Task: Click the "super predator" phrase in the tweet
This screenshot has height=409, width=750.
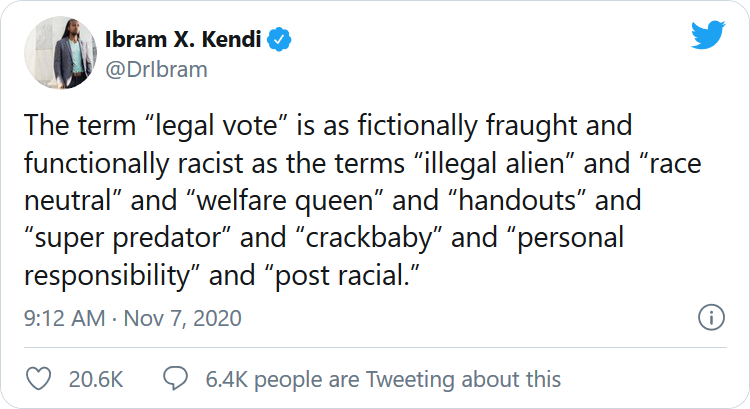Action: coord(128,238)
